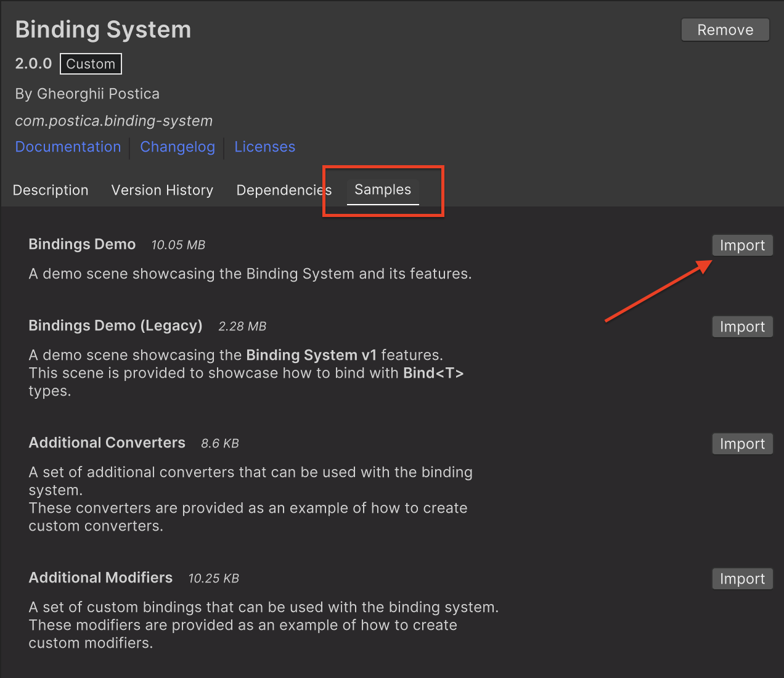784x678 pixels.
Task: Open the Changelog link
Action: (x=178, y=147)
